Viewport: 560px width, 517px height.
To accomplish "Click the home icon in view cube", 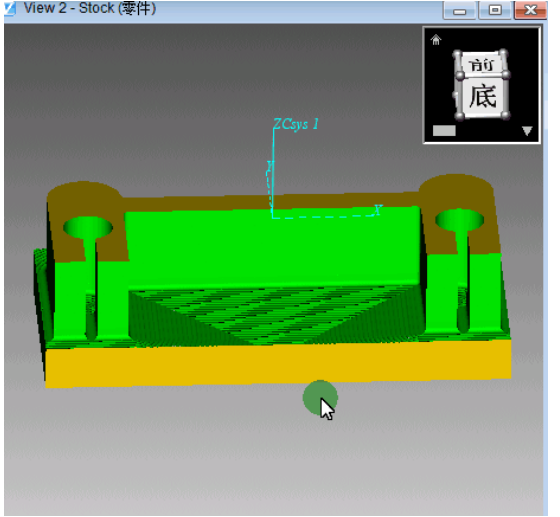I will coord(436,39).
